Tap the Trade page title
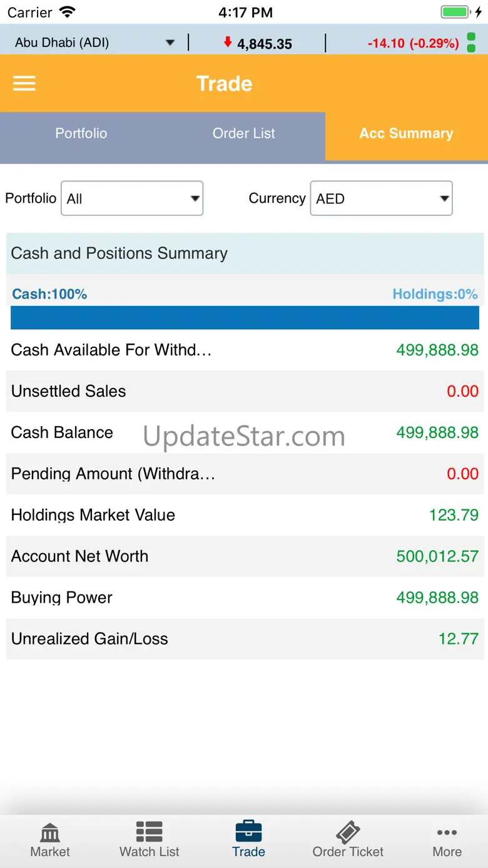The width and height of the screenshot is (488, 868). [x=224, y=83]
